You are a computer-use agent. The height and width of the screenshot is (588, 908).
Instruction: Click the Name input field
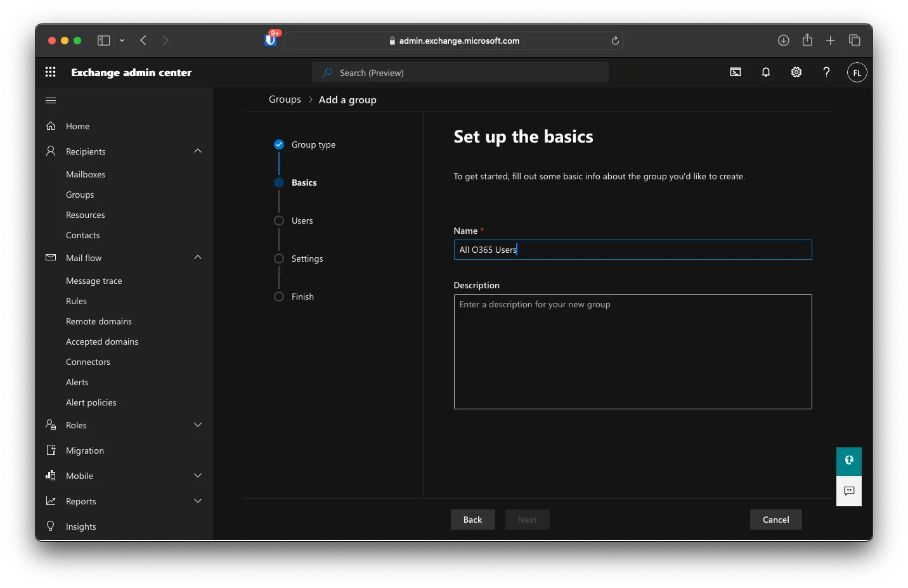(633, 250)
